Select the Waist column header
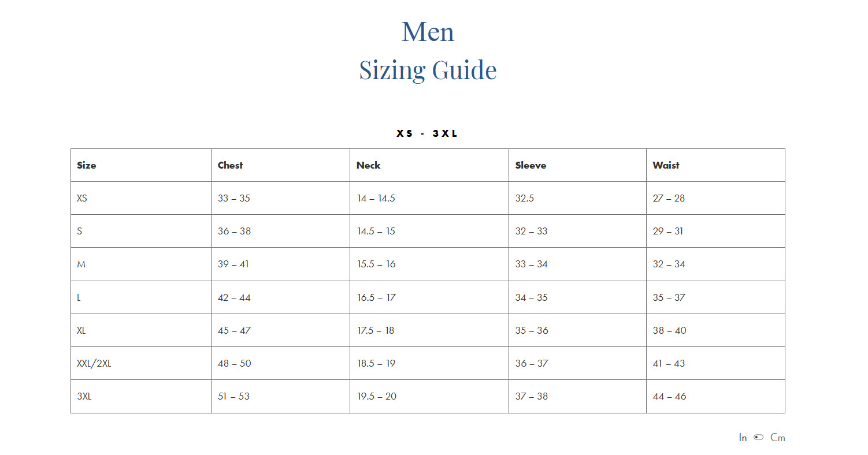The image size is (868, 455). point(666,165)
